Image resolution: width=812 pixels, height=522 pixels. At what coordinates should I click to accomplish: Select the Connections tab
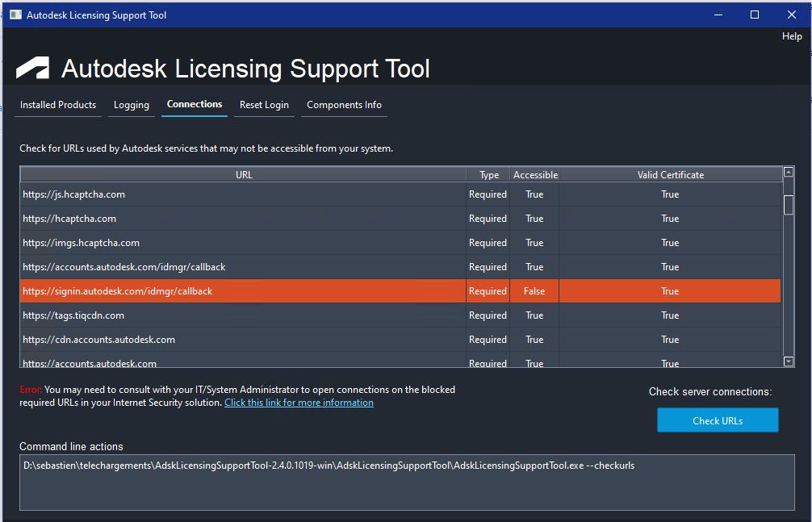195,104
